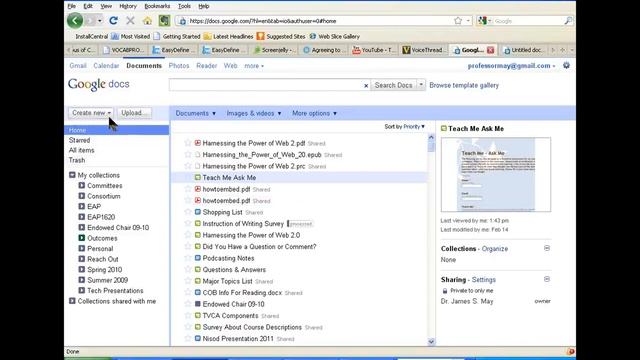
Task: Click PDF icon for Harnessing Web 2.pdf
Action: point(198,143)
